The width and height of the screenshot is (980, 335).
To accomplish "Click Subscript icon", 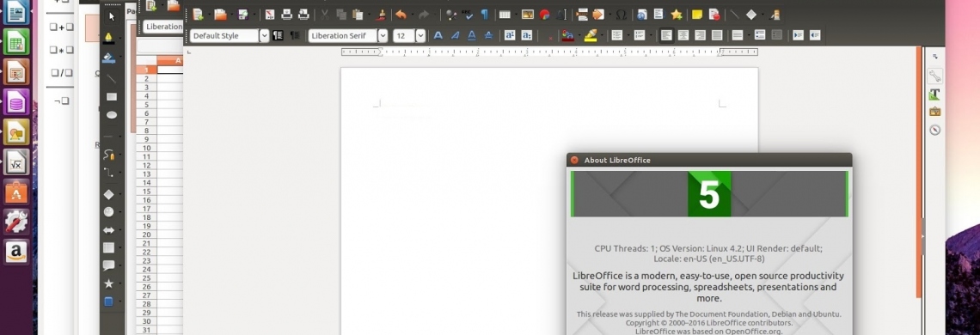I will pos(527,35).
